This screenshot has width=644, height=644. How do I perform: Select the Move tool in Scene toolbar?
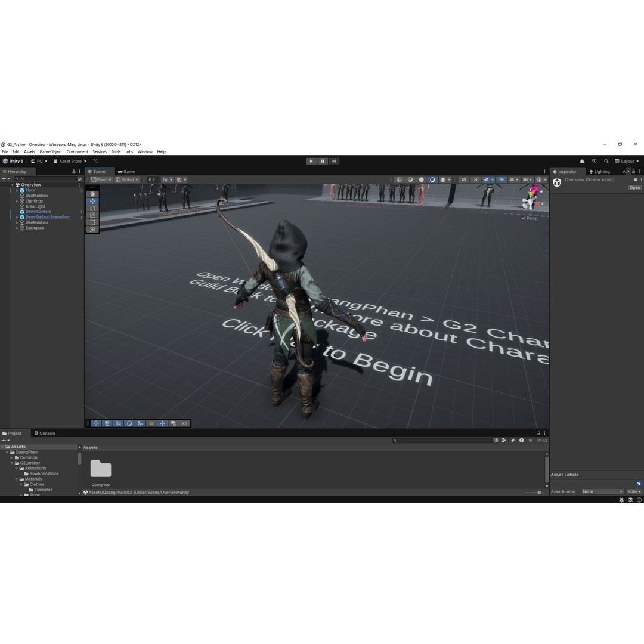click(92, 202)
